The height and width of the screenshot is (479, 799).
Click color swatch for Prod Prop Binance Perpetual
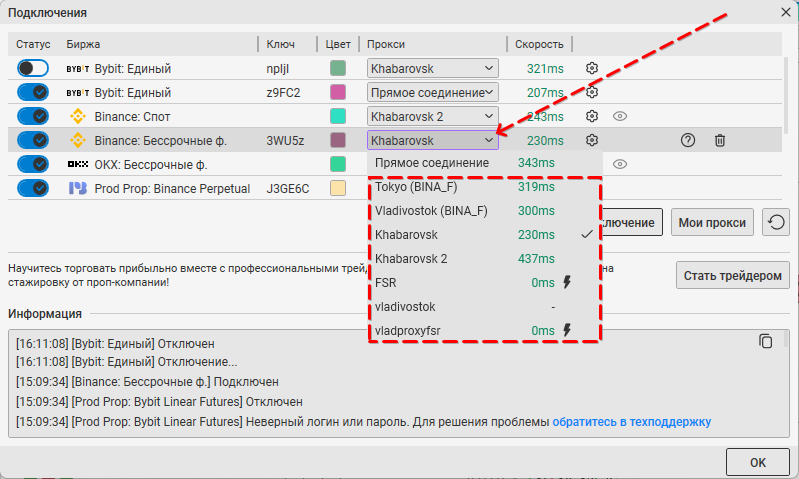(338, 188)
